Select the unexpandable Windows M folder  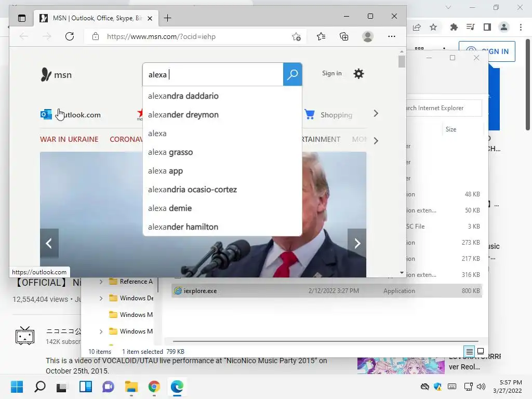131,315
